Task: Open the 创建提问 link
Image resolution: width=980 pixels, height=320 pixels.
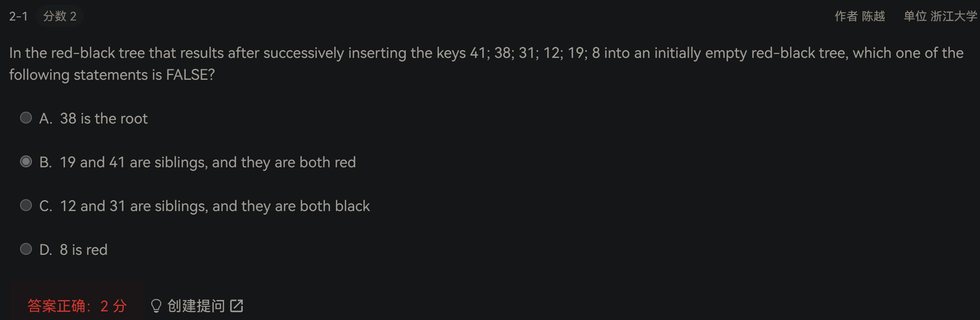Action: [196, 306]
